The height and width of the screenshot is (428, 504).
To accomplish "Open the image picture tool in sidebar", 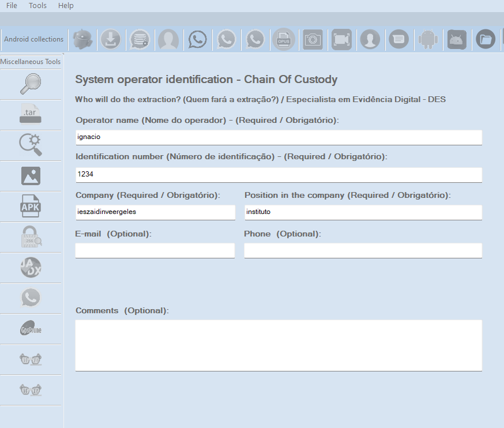I will 31,176.
